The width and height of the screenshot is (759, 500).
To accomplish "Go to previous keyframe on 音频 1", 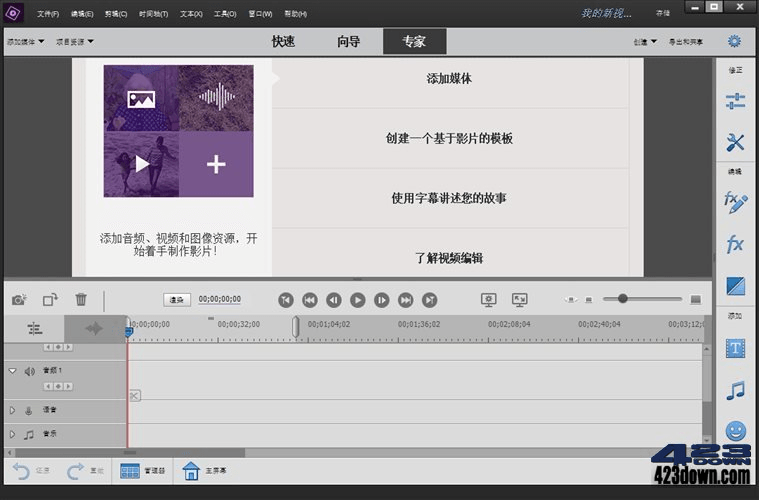I will click(x=48, y=386).
